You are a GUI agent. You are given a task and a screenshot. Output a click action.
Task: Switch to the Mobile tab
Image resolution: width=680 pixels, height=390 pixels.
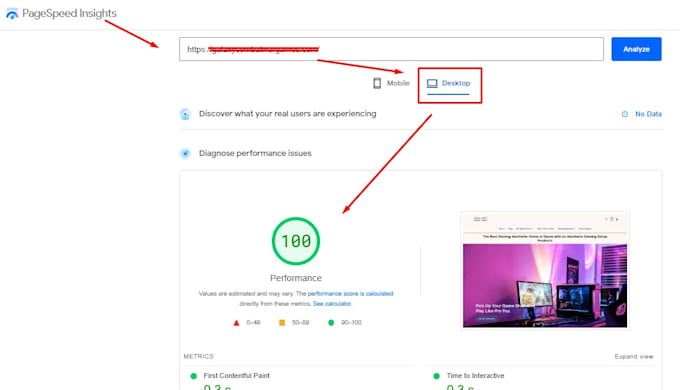pyautogui.click(x=391, y=83)
